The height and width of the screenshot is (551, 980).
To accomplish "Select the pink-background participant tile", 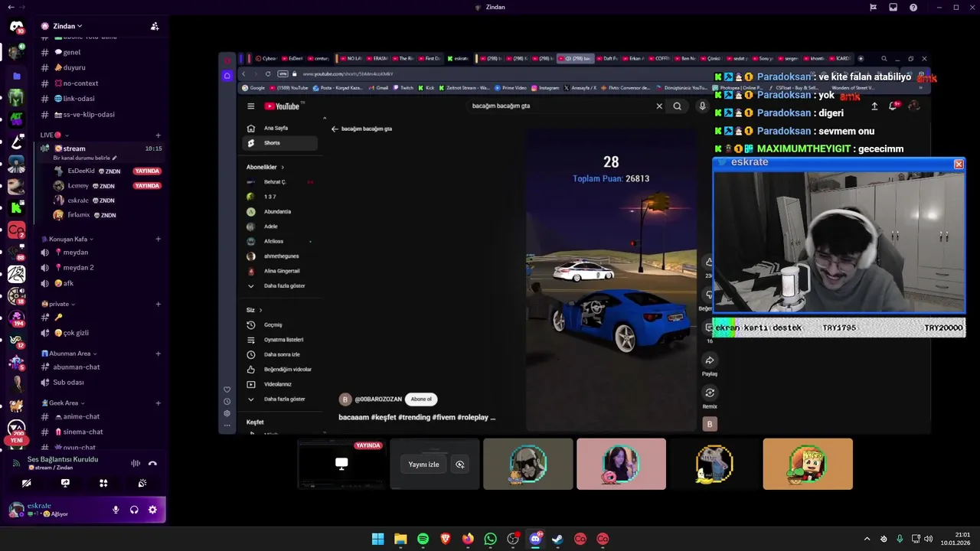I will coord(621,464).
